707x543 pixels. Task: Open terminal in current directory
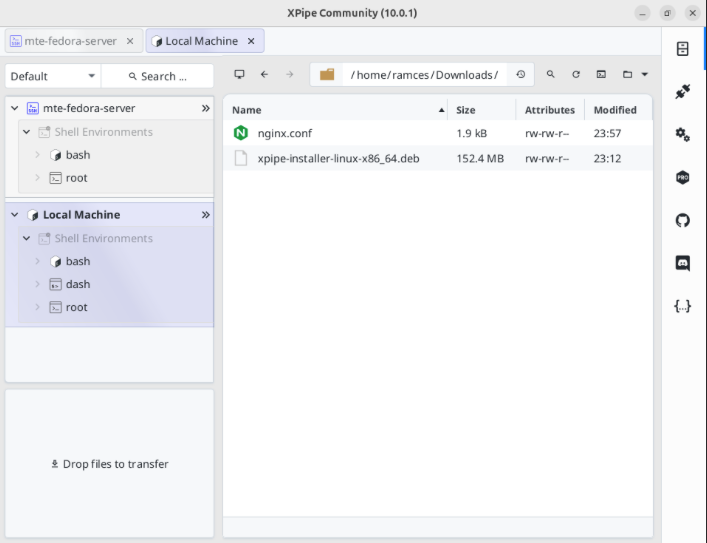click(601, 74)
